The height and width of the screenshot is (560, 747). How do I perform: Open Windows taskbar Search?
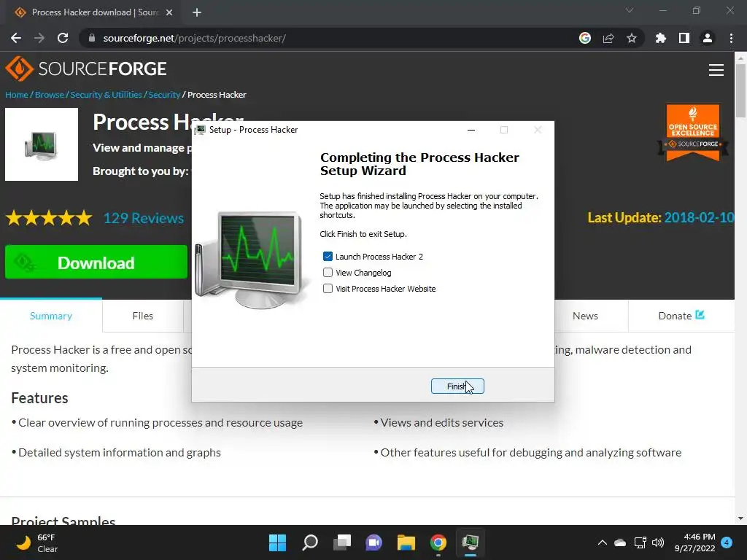click(x=309, y=542)
